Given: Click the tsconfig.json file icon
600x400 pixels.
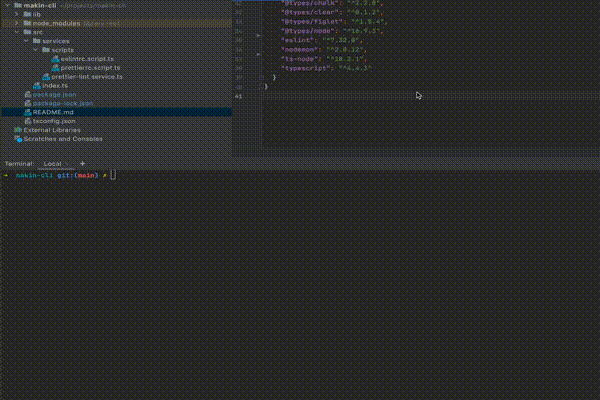Looking at the screenshot, I should [28, 121].
